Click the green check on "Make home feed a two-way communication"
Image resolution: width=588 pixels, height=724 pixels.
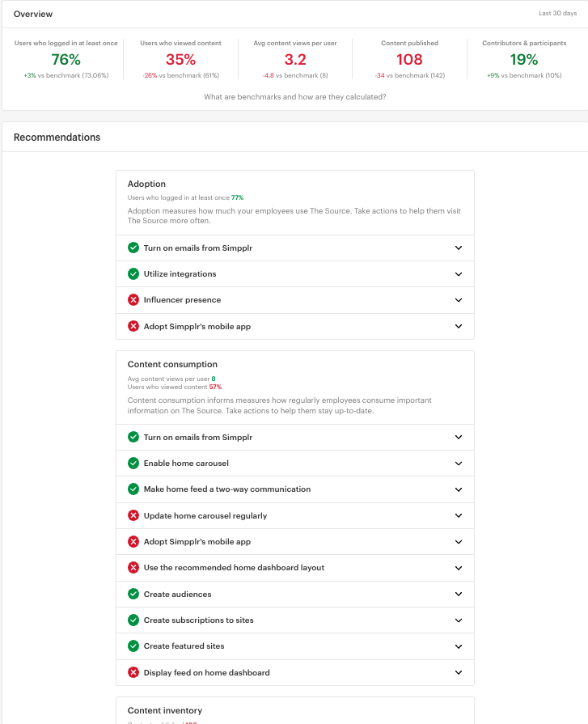[133, 489]
